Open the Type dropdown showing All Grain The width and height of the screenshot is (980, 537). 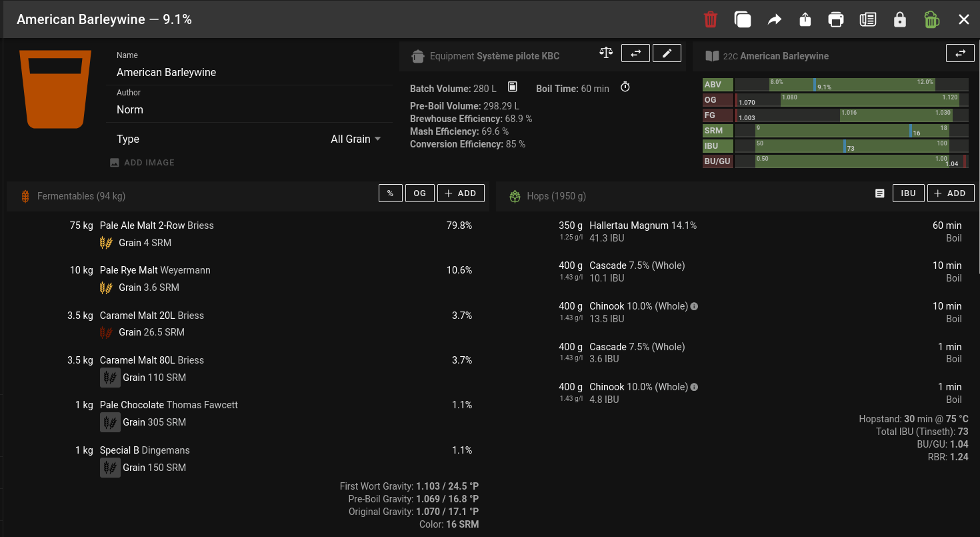click(355, 139)
